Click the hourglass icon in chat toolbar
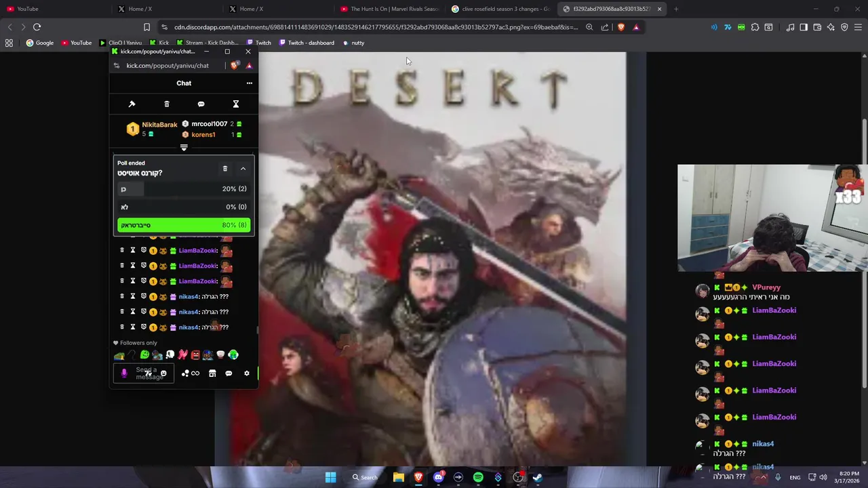 coord(236,104)
